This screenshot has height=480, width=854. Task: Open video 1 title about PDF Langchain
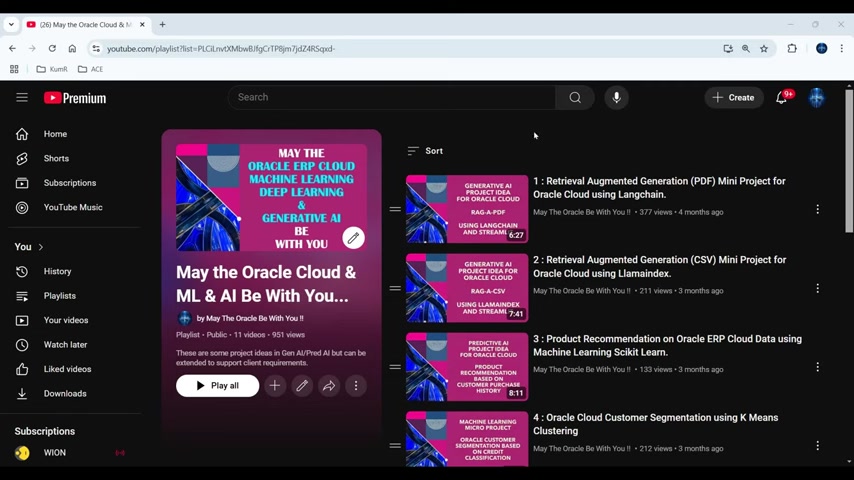[659, 188]
